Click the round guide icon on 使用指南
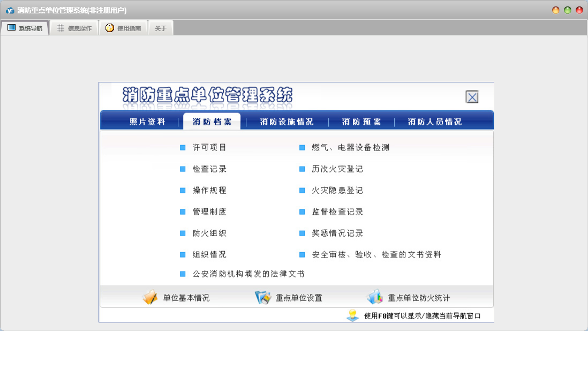588x385 pixels. [x=109, y=28]
